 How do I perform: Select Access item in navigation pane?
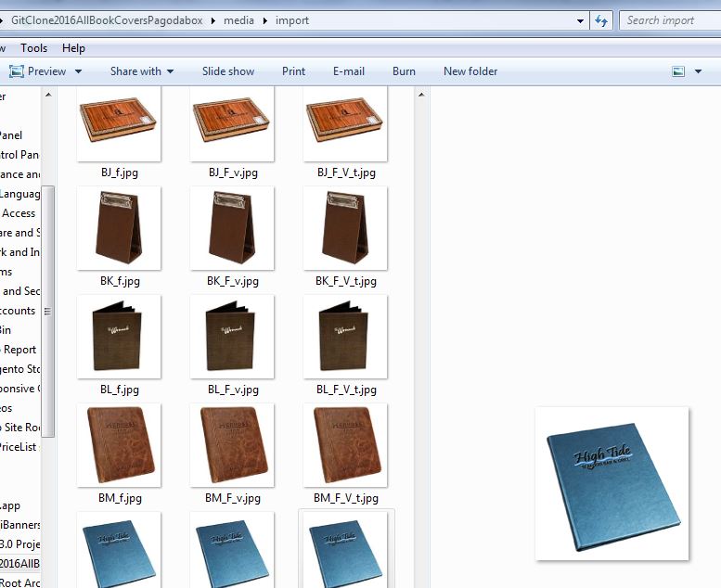[19, 213]
